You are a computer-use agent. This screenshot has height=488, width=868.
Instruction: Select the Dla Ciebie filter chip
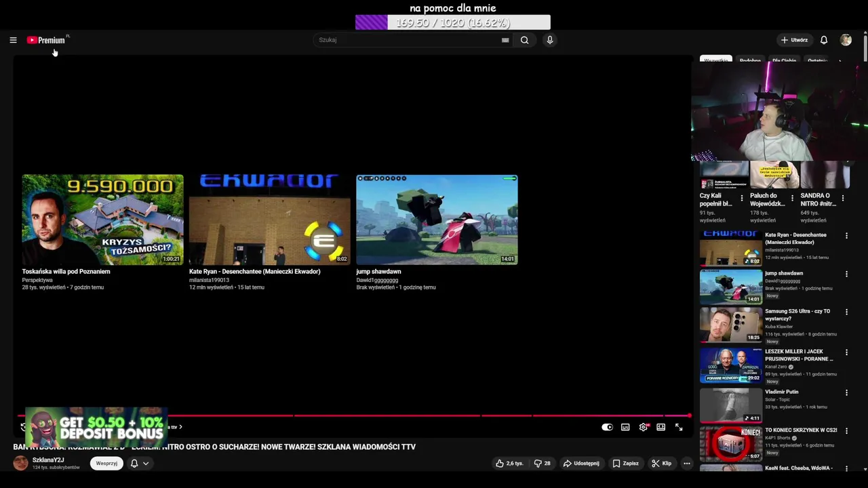click(x=784, y=60)
